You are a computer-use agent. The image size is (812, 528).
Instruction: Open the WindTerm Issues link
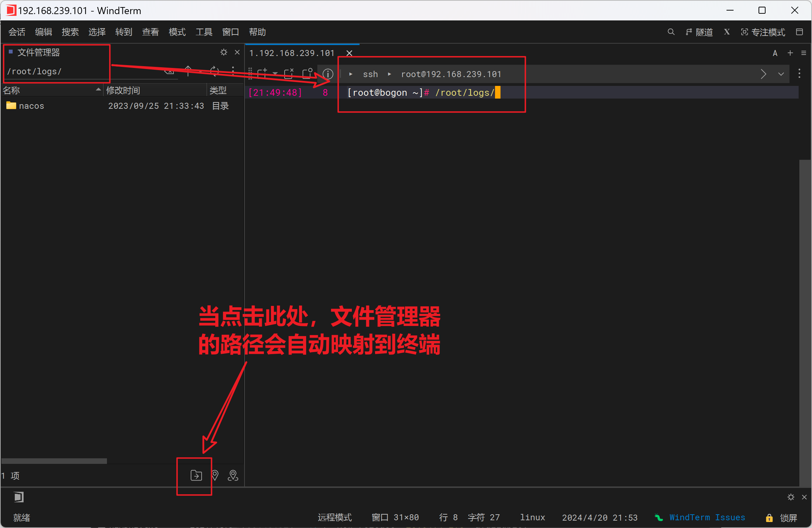point(706,517)
